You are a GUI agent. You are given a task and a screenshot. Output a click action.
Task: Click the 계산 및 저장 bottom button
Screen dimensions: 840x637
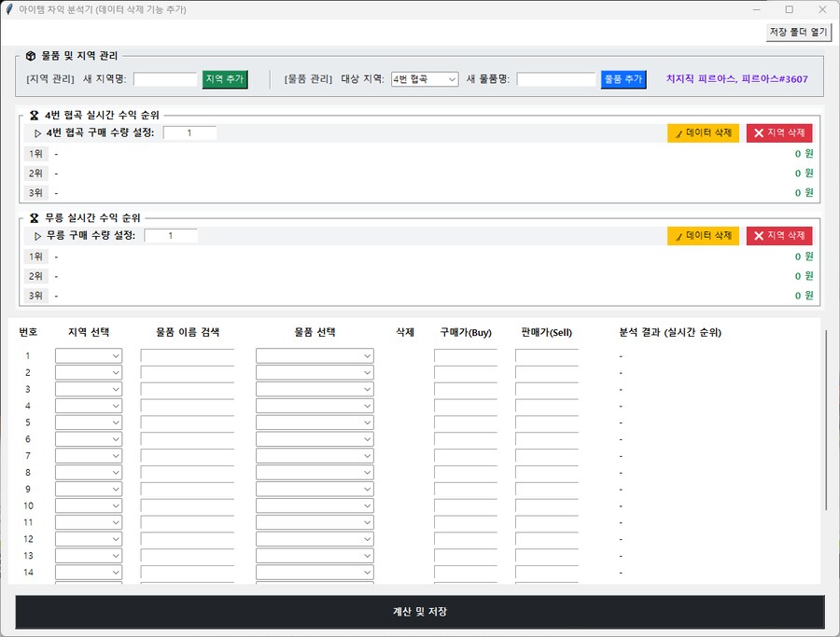click(420, 611)
